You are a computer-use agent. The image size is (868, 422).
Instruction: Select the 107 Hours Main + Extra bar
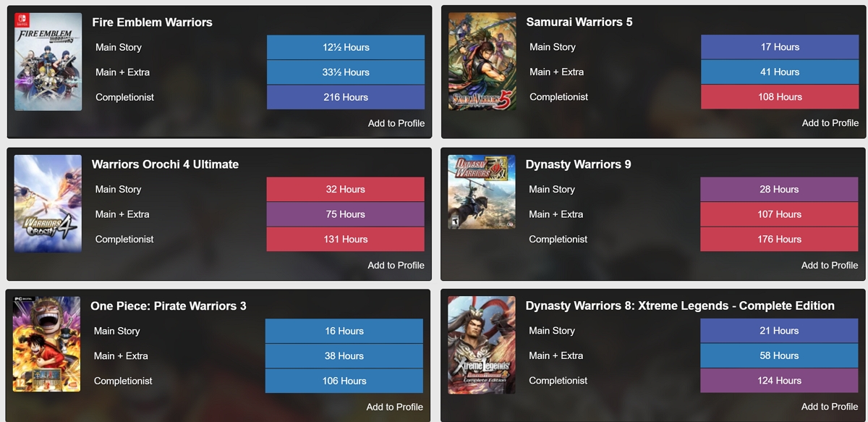(779, 214)
